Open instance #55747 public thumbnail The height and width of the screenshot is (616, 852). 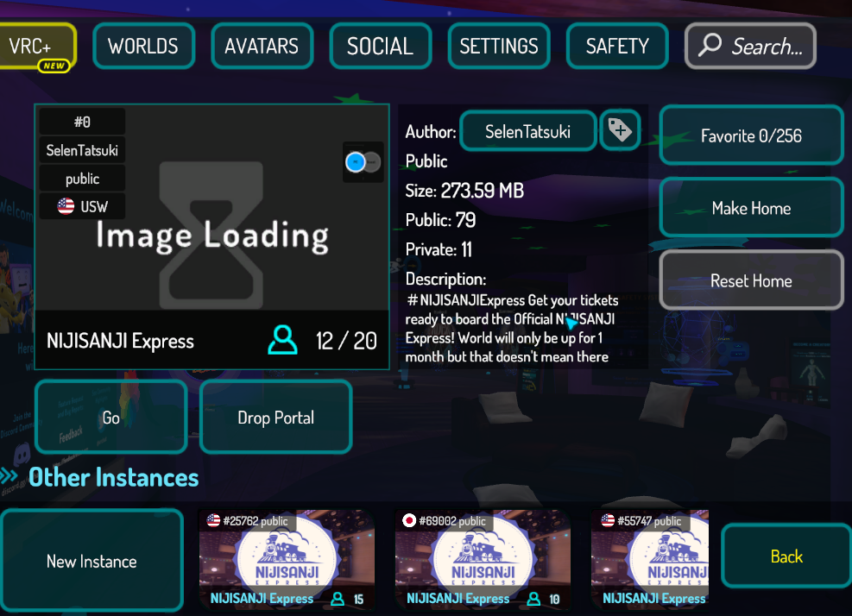[650, 560]
